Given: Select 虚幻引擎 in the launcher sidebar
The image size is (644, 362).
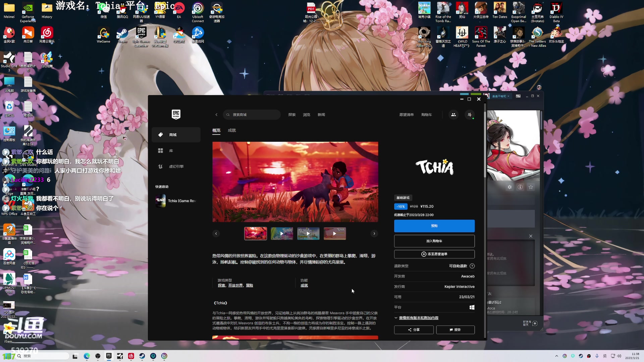Looking at the screenshot, I should coord(176,167).
